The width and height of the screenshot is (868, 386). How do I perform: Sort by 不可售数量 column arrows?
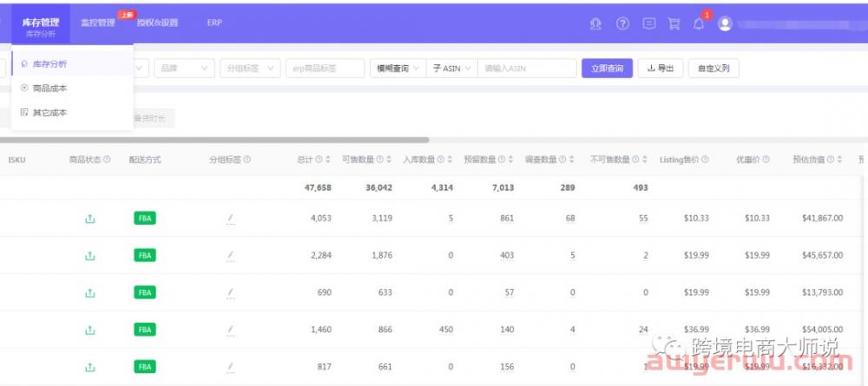(644, 160)
